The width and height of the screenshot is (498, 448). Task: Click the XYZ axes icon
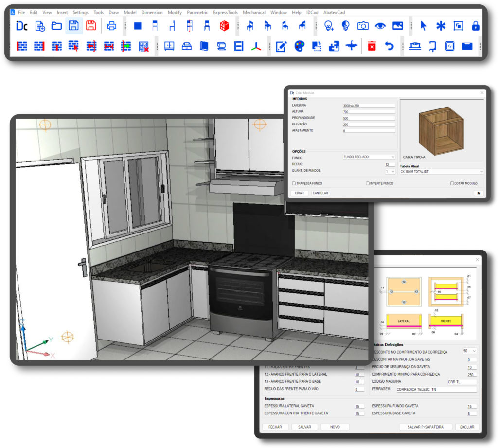click(256, 47)
